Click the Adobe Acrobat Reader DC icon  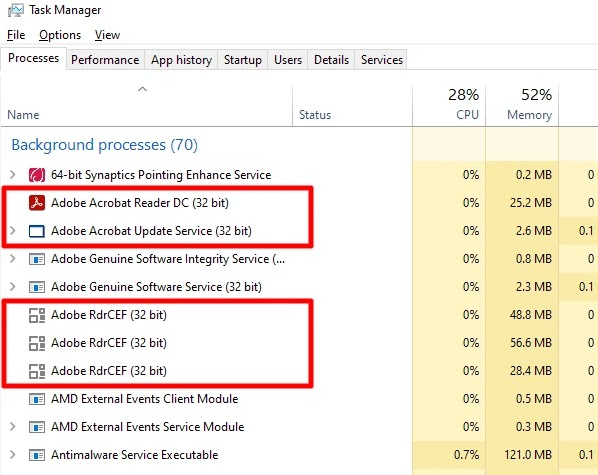coord(37,203)
